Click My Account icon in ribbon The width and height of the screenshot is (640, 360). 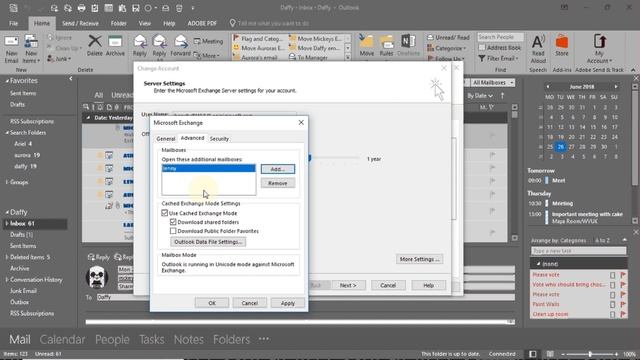point(599,49)
